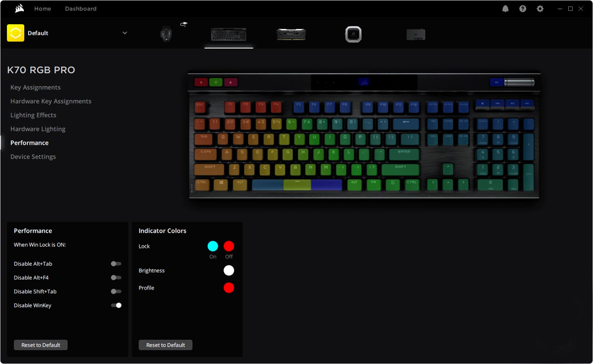The width and height of the screenshot is (593, 364).
Task: Click the magenta lock button on keyboard image
Action: pos(231,82)
